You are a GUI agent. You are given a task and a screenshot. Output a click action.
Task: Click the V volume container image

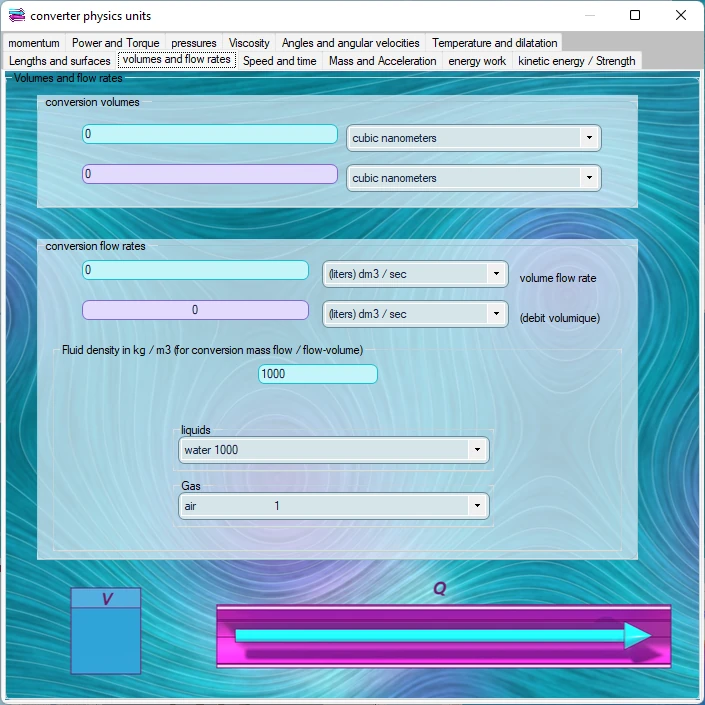click(106, 631)
